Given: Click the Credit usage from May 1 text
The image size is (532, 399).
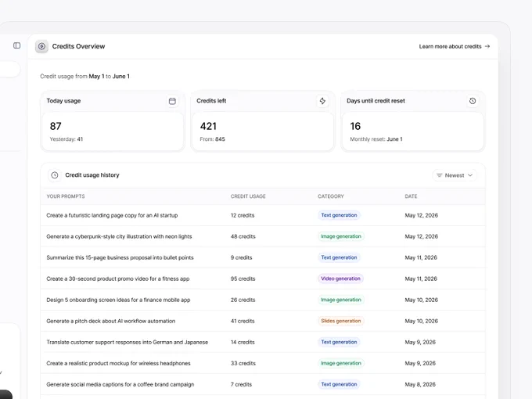Looking at the screenshot, I should (x=84, y=77).
